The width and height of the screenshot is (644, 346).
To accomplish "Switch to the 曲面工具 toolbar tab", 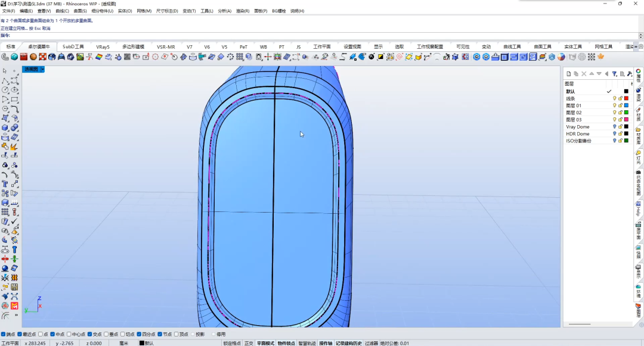I will (542, 46).
